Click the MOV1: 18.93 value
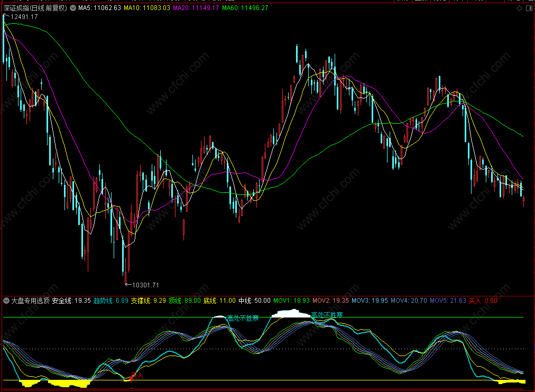 click(x=291, y=301)
